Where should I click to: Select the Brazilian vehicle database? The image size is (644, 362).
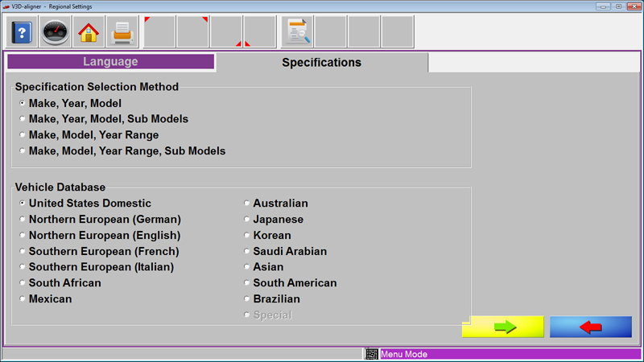tap(272, 298)
